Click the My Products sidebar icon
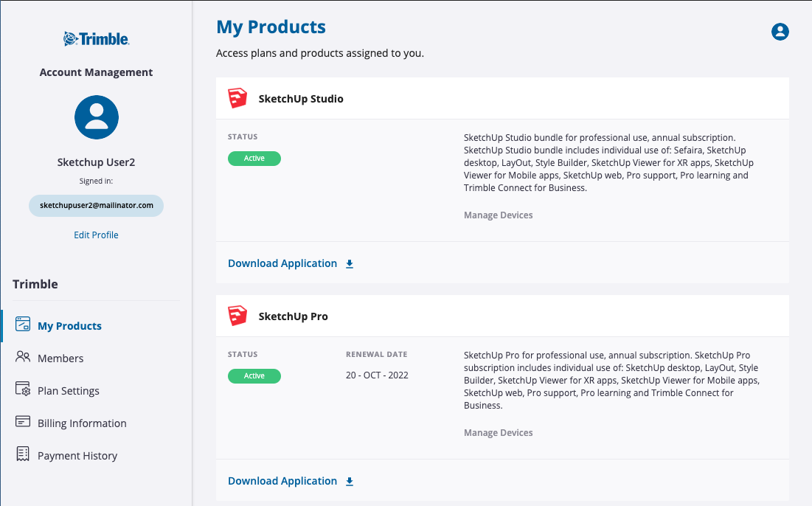Image resolution: width=812 pixels, height=506 pixels. tap(23, 325)
